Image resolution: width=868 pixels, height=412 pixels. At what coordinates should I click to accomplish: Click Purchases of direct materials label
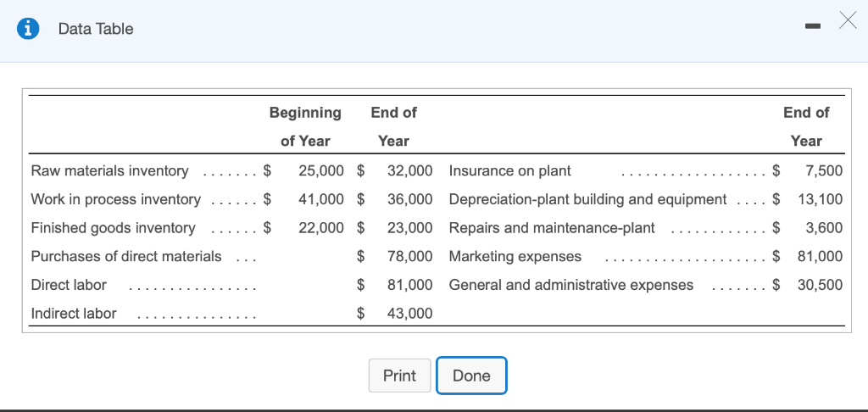coord(126,256)
